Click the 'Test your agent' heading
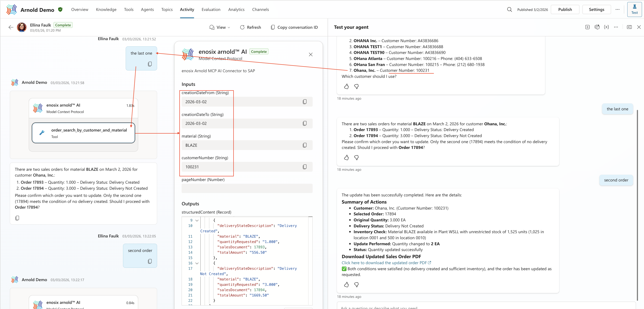 [351, 27]
